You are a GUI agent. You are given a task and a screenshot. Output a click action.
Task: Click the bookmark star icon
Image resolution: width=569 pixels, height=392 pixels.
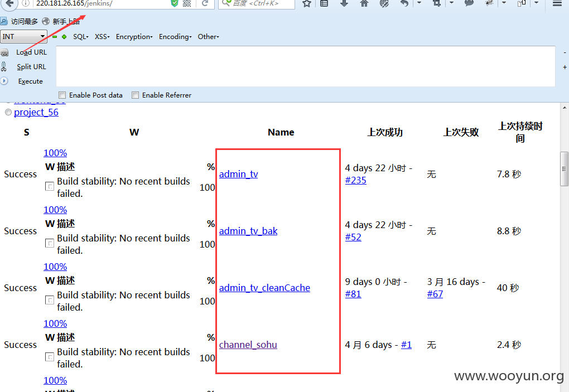click(307, 4)
